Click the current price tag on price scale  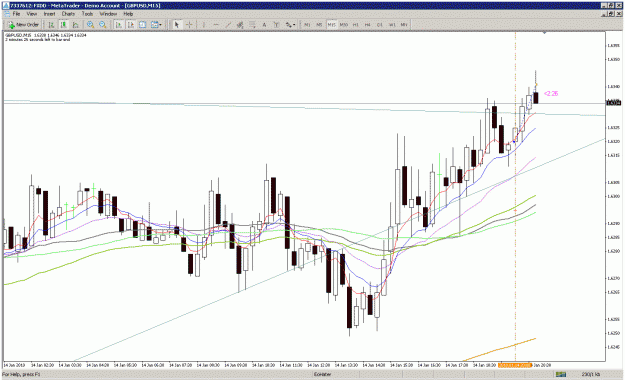(x=613, y=103)
